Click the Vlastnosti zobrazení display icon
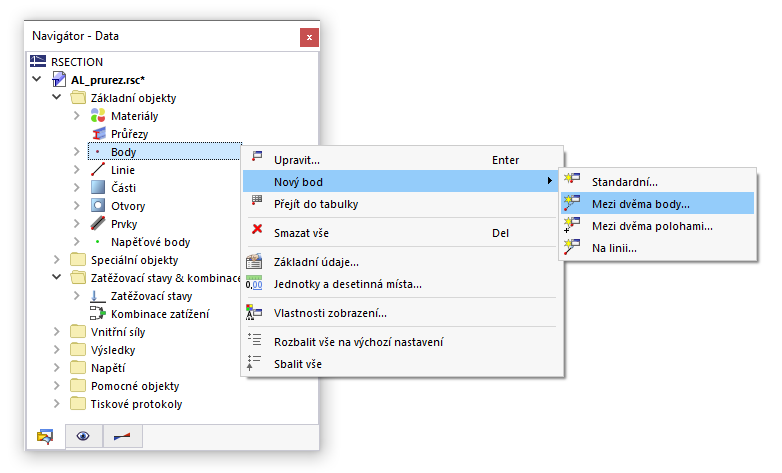The height and width of the screenshot is (473, 782). tap(254, 312)
